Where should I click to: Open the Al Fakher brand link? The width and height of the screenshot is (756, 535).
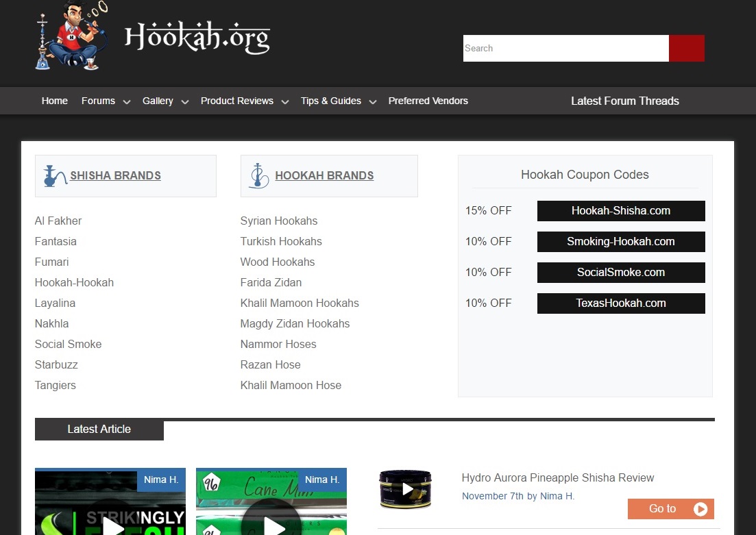(x=58, y=221)
